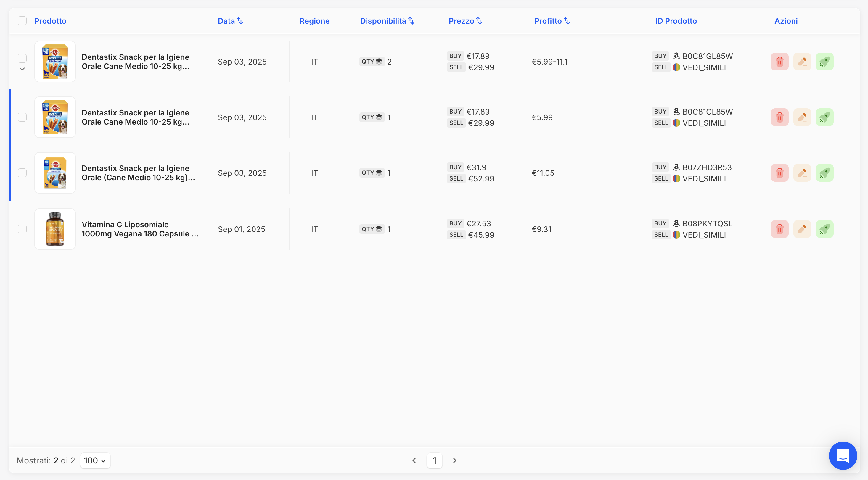Click the Azioni column header
Screen dimensions: 868x480
(786, 21)
